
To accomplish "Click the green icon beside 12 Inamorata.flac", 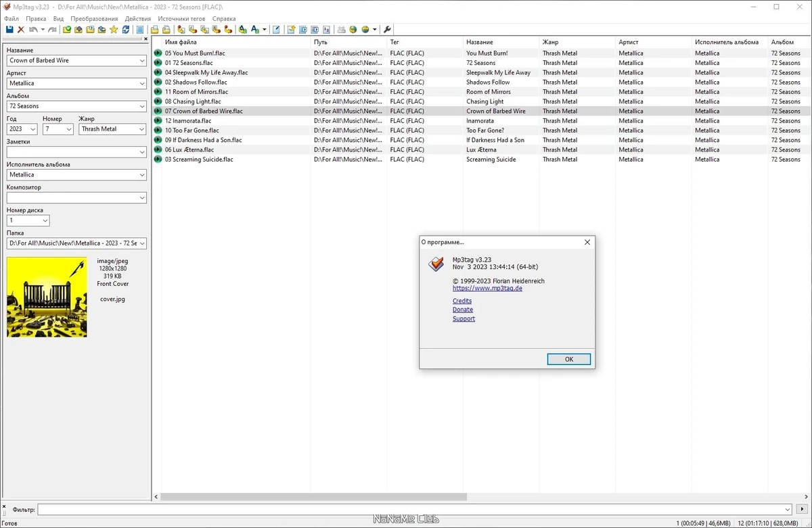I will point(158,121).
